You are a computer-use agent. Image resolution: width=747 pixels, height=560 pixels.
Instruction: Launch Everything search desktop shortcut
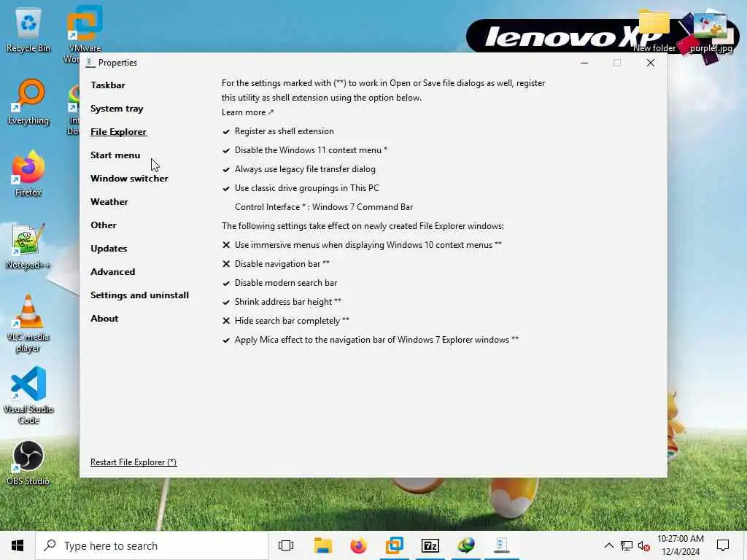[x=28, y=102]
